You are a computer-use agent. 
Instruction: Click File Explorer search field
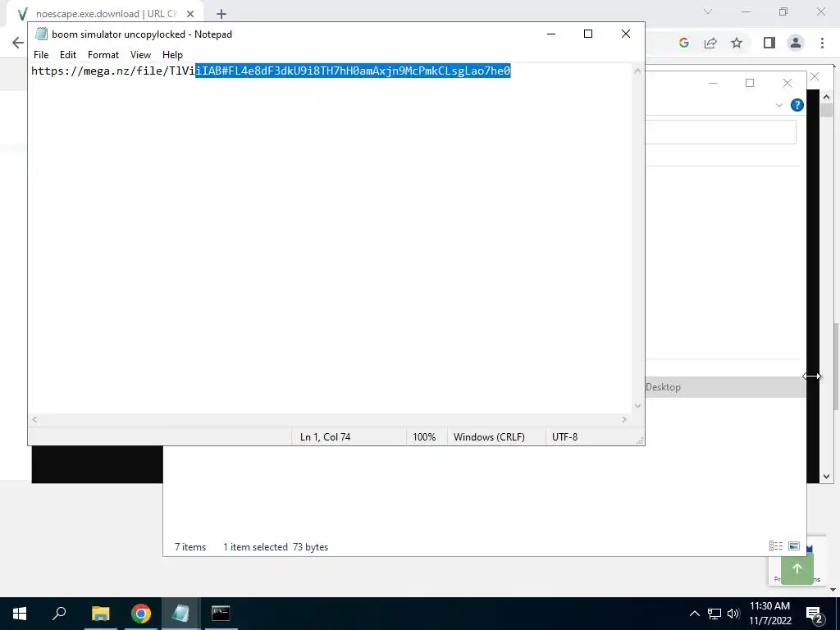[x=720, y=132]
